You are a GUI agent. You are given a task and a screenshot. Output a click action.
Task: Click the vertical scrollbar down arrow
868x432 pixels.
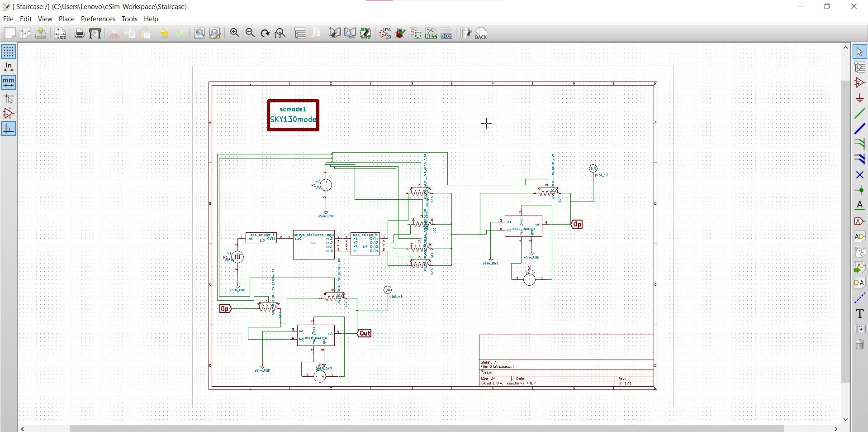[x=845, y=419]
